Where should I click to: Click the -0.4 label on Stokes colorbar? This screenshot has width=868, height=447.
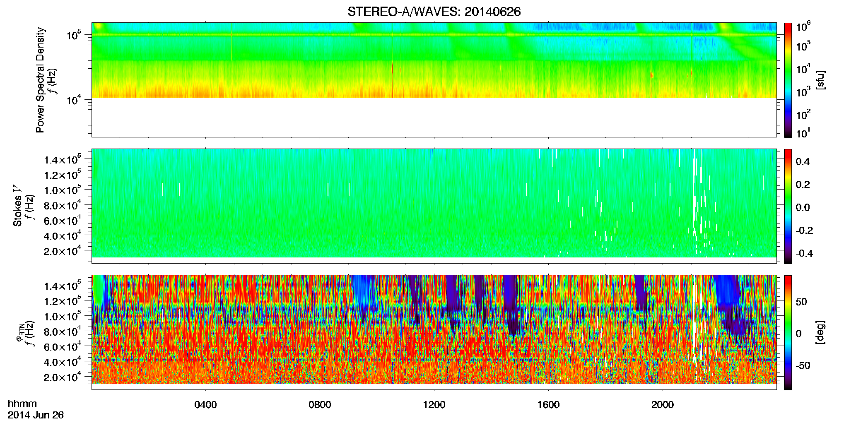tap(804, 253)
